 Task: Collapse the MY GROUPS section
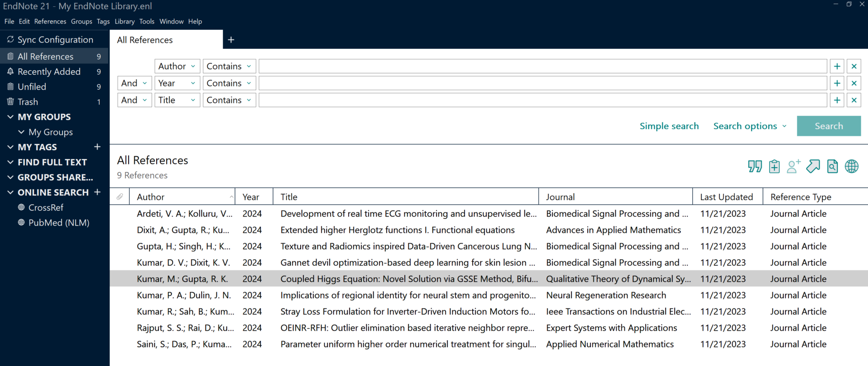click(x=10, y=117)
